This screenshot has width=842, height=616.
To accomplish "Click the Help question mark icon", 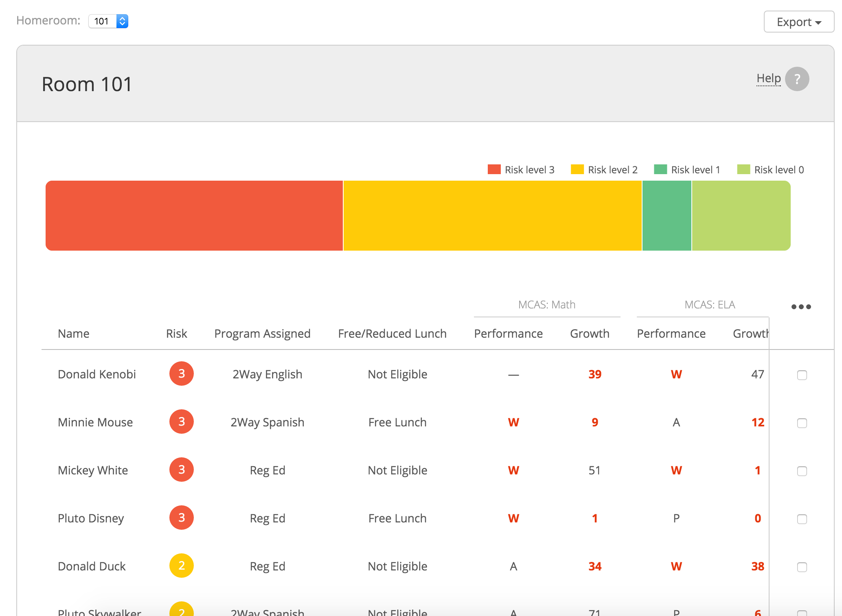I will (x=797, y=79).
